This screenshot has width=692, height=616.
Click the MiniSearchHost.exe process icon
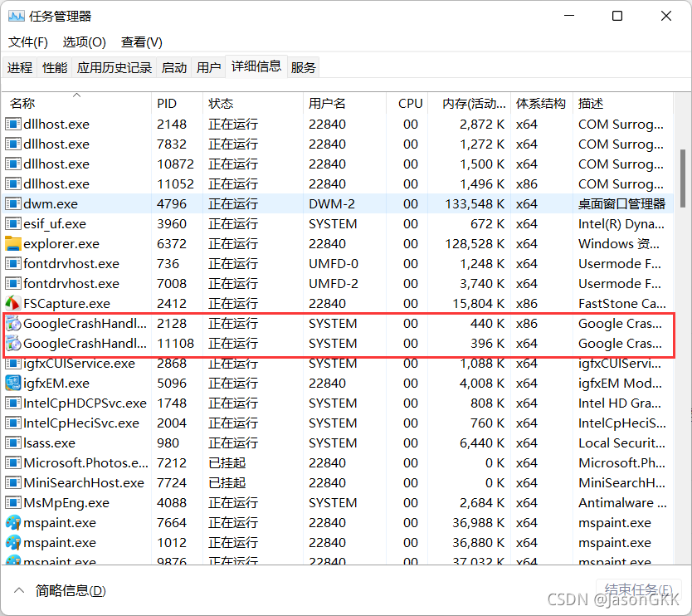(x=12, y=482)
